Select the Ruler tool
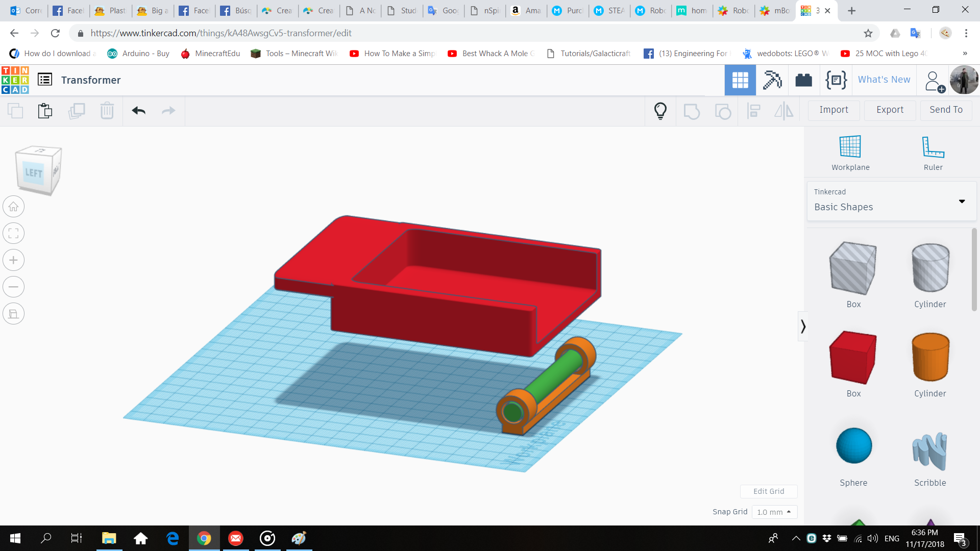This screenshot has width=980, height=551. coord(933,147)
